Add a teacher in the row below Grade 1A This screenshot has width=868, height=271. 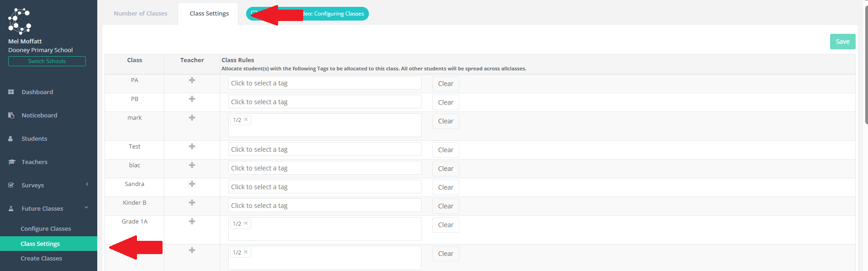tap(192, 250)
